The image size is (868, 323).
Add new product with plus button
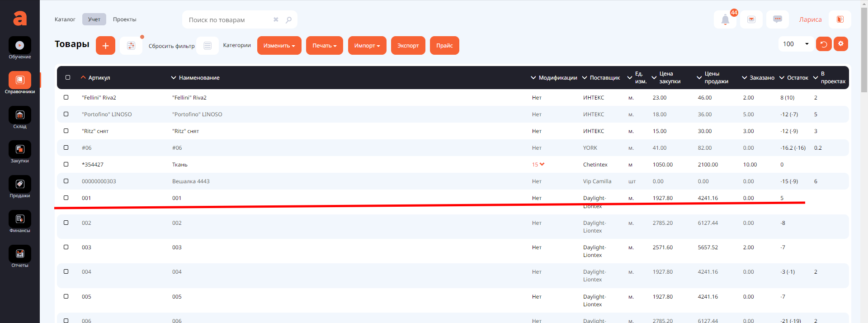point(105,46)
